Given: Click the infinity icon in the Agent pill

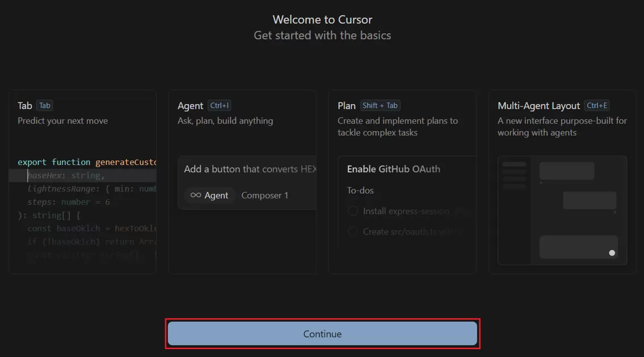Looking at the screenshot, I should (195, 195).
